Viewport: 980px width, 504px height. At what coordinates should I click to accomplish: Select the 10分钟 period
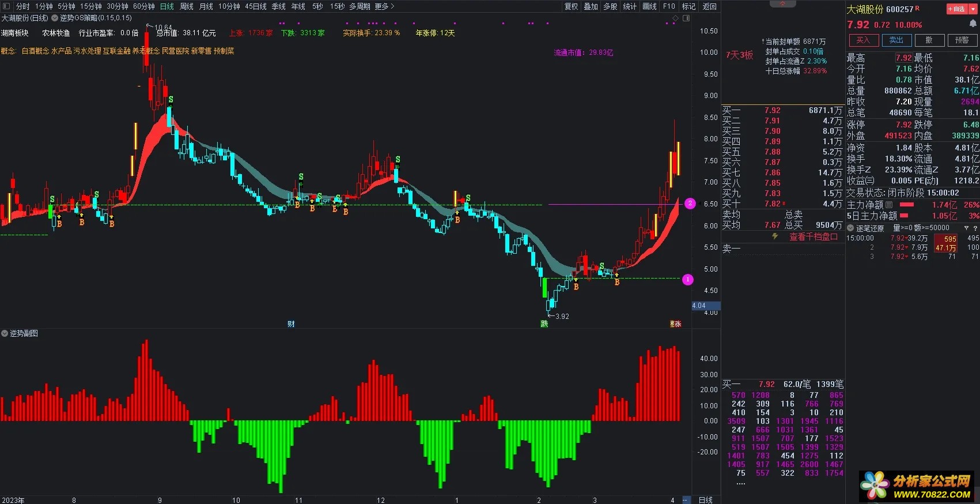click(x=229, y=6)
